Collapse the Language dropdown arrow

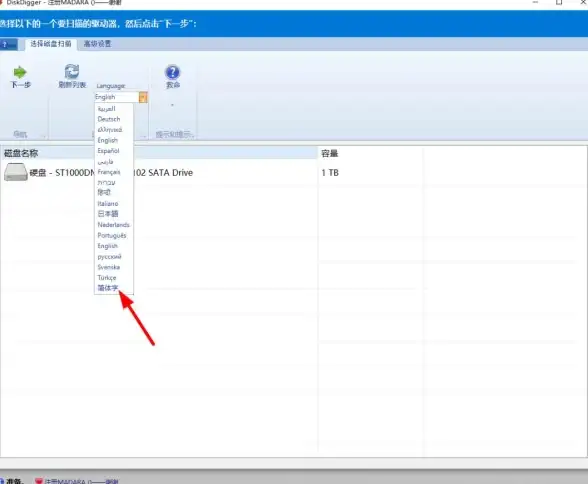point(143,97)
